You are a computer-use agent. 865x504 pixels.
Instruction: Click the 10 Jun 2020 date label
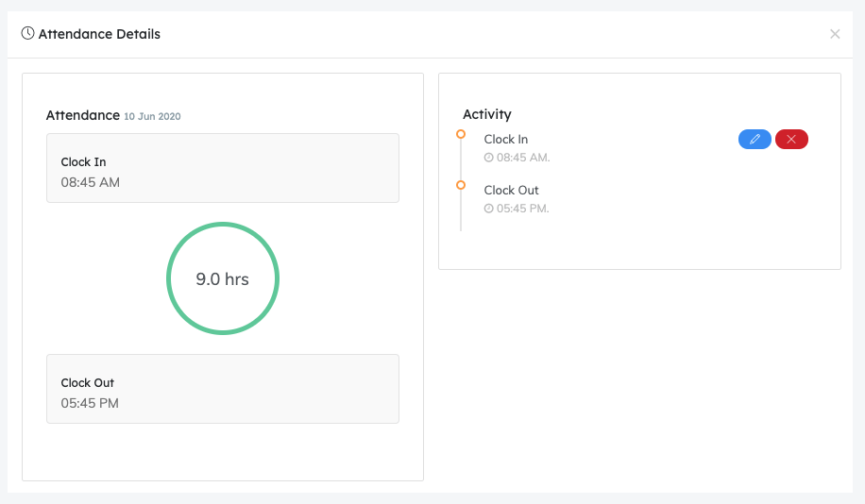click(x=152, y=117)
